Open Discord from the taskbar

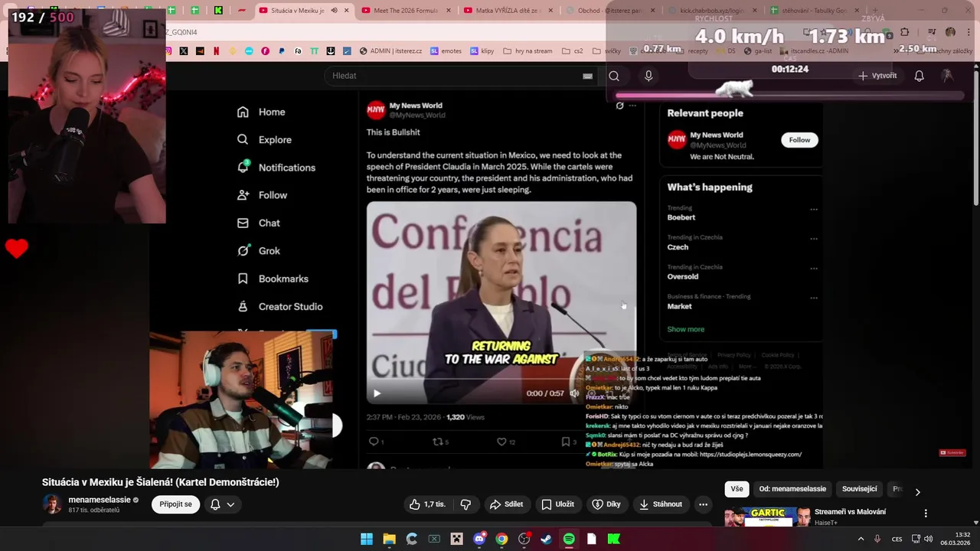tap(479, 539)
